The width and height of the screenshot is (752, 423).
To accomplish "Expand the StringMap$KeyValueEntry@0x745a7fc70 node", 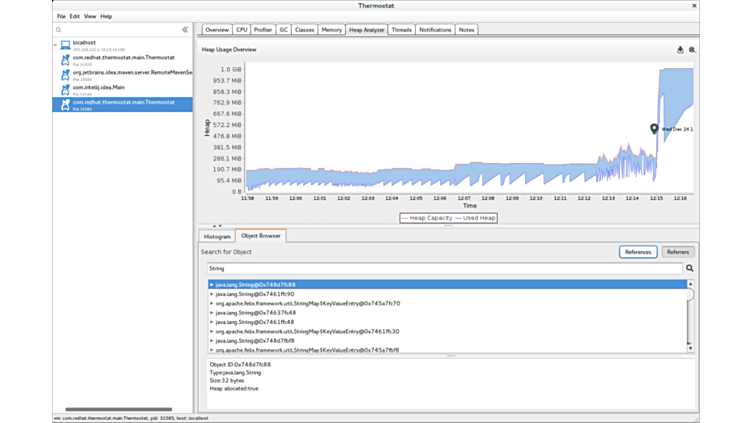I will (212, 303).
